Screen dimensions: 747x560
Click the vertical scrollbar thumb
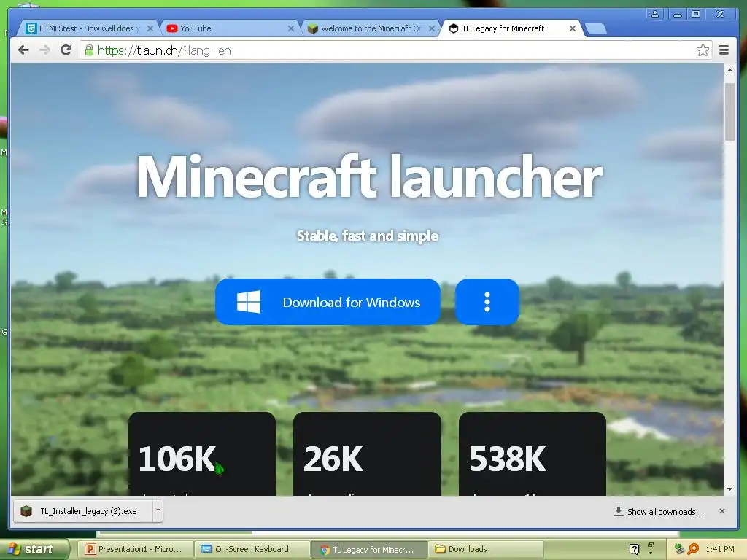[x=729, y=112]
